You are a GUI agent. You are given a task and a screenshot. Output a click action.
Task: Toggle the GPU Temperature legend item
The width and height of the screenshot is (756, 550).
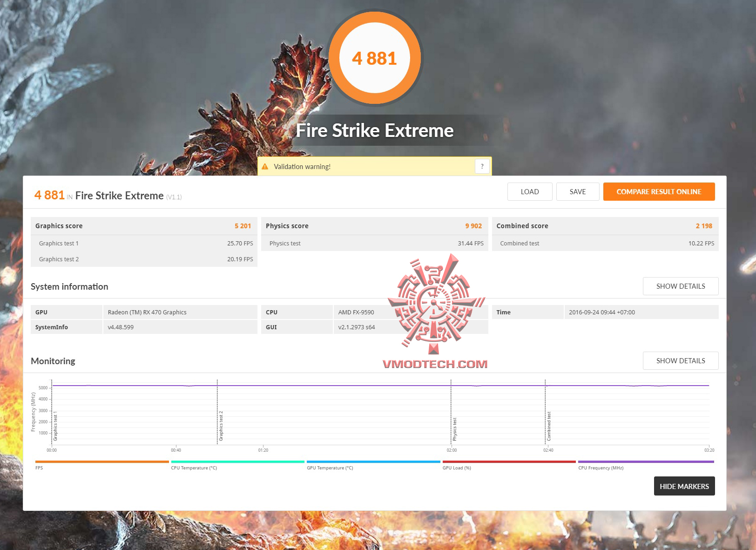point(373,465)
